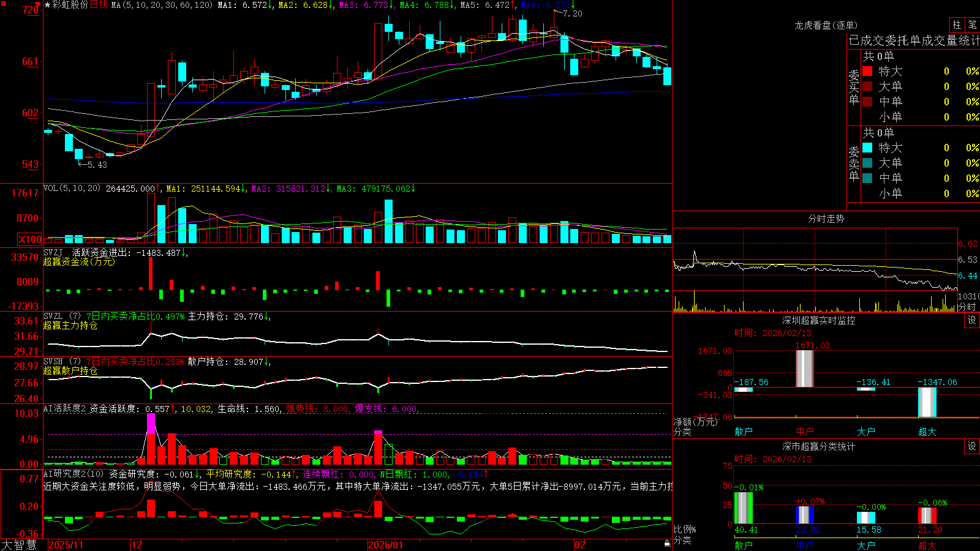Click the 龙虎看盘(逐单) panel title
980x551 pixels.
826,25
